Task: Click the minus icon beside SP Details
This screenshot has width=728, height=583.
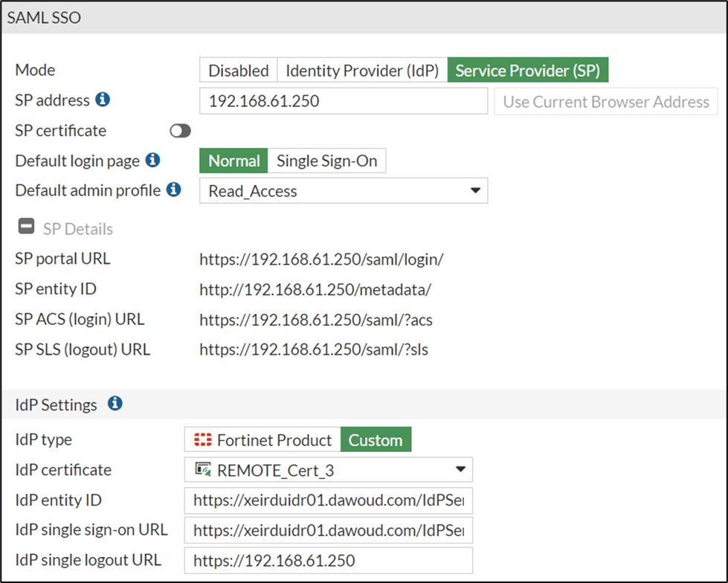Action: tap(26, 228)
